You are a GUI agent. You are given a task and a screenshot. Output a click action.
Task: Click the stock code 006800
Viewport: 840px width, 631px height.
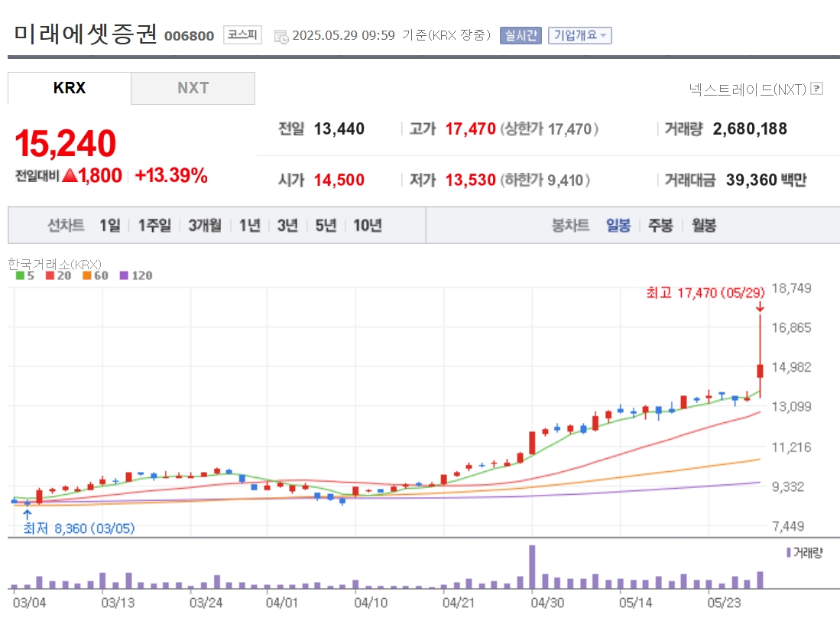[x=189, y=36]
